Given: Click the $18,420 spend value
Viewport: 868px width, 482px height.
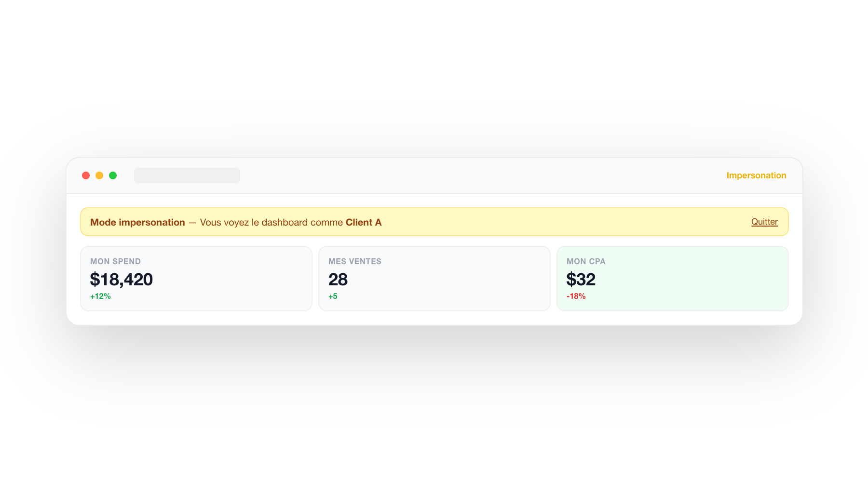Looking at the screenshot, I should click(122, 280).
